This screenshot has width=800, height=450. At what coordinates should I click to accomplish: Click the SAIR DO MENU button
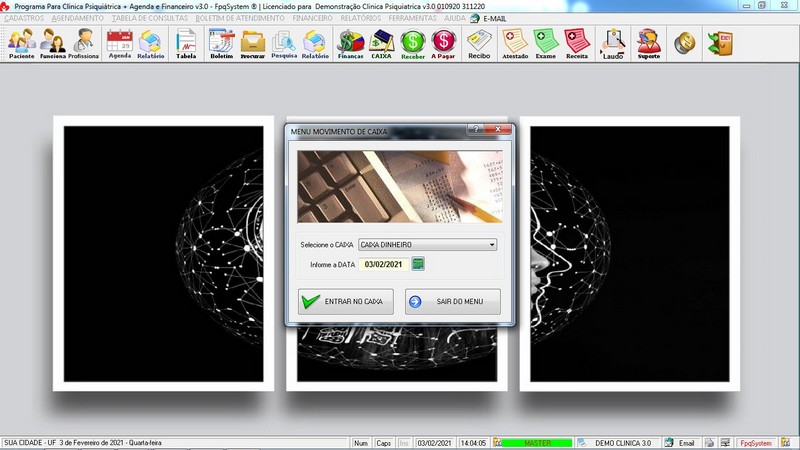(453, 302)
